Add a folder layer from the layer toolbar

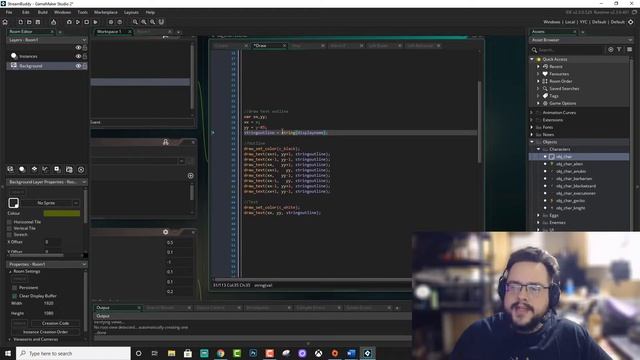point(69,169)
